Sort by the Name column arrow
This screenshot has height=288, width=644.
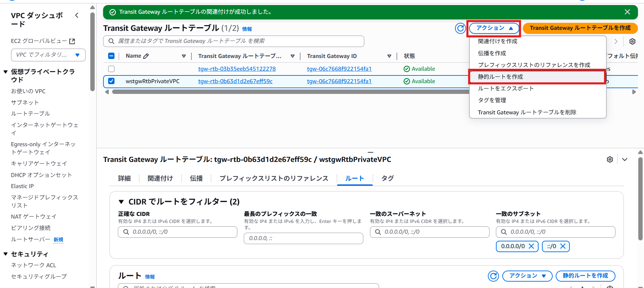[184, 56]
